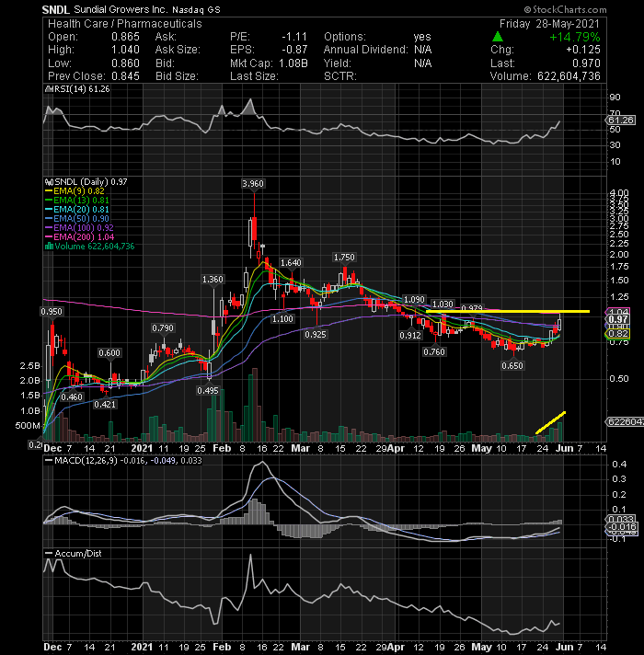Click the Chg value +0.125
Screen dimensions: 644x655
pyautogui.click(x=583, y=50)
